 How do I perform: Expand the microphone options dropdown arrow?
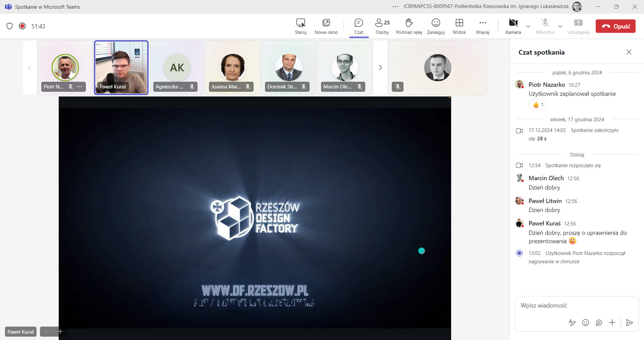click(x=560, y=27)
